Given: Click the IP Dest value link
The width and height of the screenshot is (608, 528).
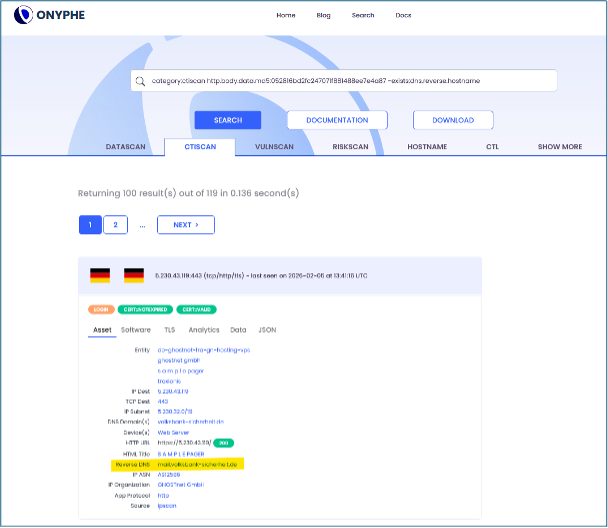Looking at the screenshot, I should coord(173,392).
